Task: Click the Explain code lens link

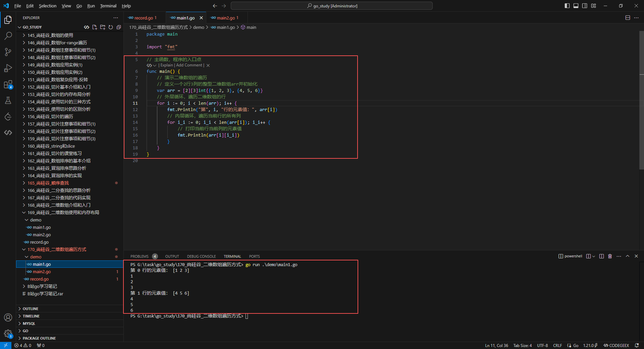Action: 167,65
